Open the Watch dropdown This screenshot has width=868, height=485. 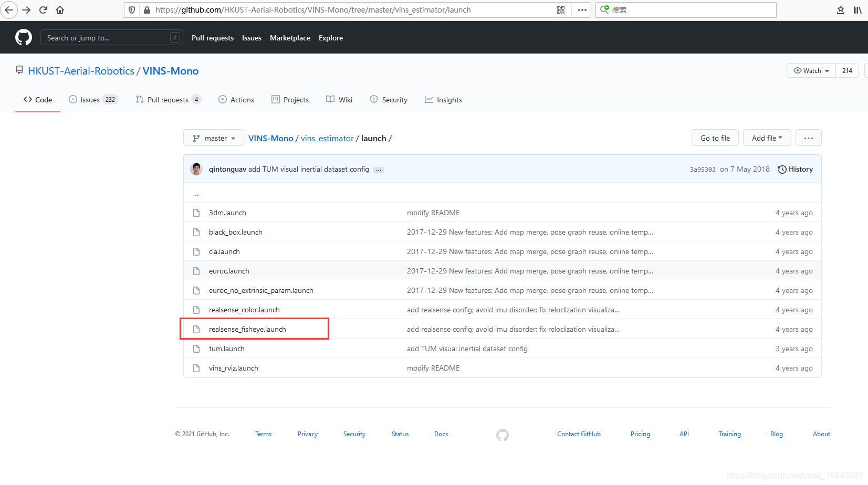[811, 70]
